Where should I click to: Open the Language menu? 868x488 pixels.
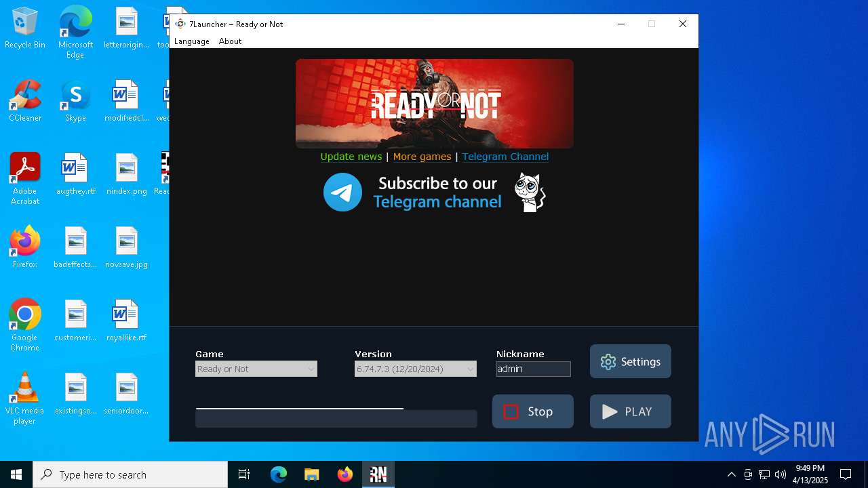[192, 41]
